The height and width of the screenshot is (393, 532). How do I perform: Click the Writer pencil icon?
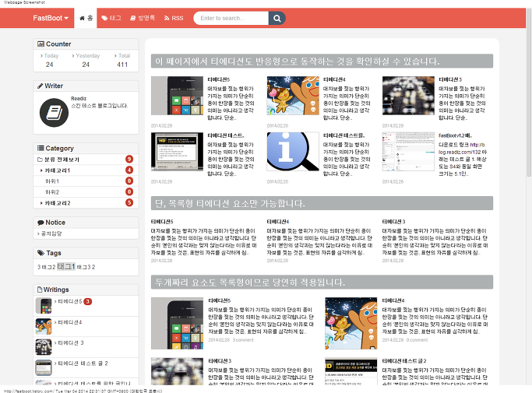[40, 86]
